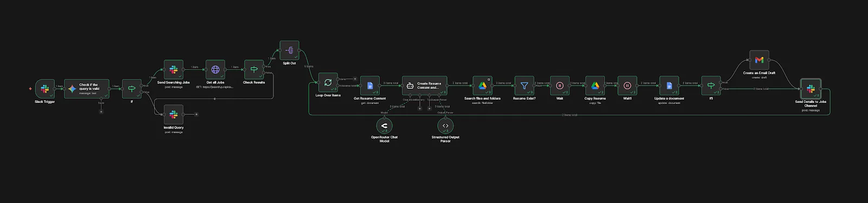Image resolution: width=868 pixels, height=203 pixels.
Task: Open the first Wait node
Action: (560, 86)
